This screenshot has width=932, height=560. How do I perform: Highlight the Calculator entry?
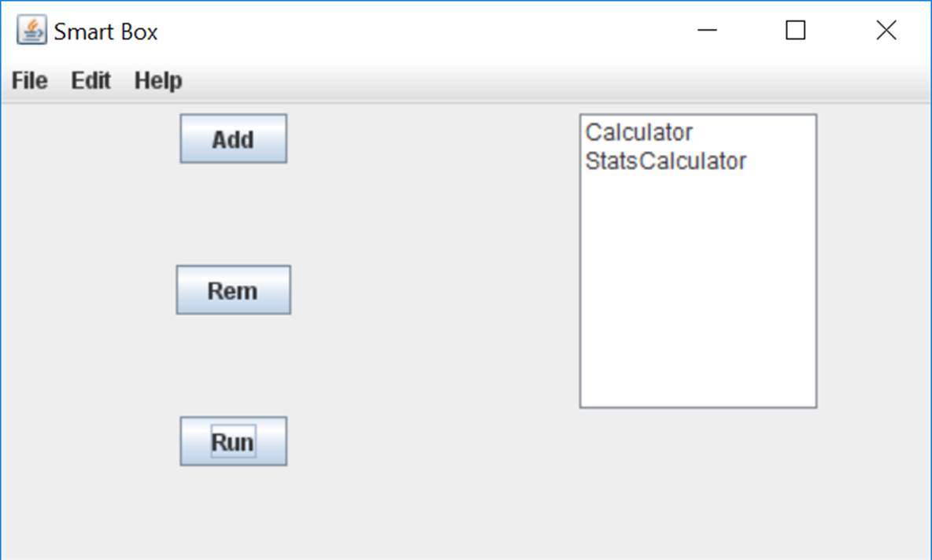(639, 131)
